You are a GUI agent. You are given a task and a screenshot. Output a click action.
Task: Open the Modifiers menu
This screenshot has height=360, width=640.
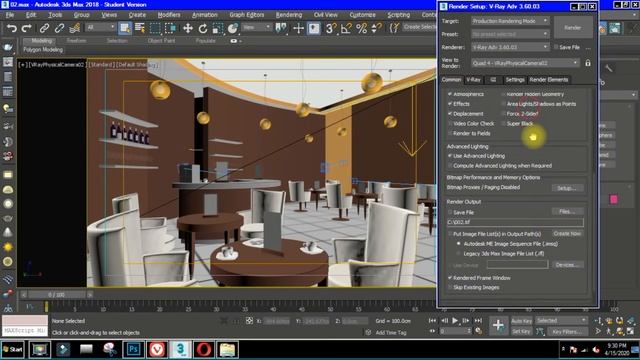pos(169,15)
